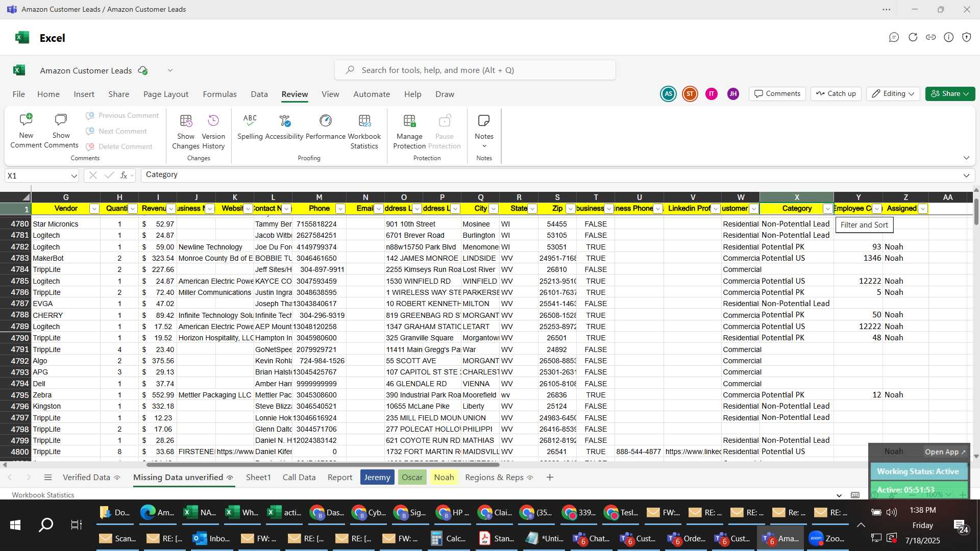Click Workbook Statistics in status bar
This screenshot has height=551, width=980.
tap(43, 495)
